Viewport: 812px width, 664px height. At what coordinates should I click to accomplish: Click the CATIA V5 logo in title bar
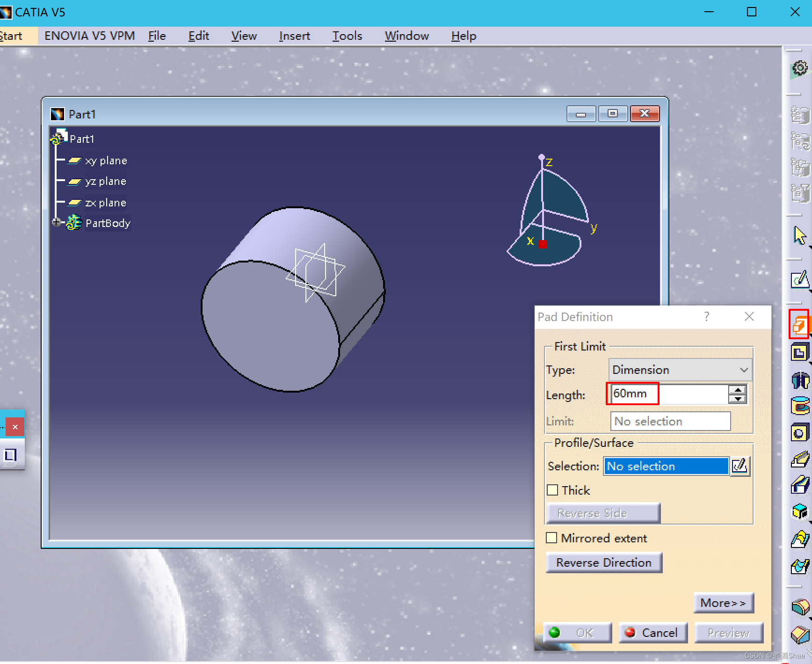tap(6, 12)
